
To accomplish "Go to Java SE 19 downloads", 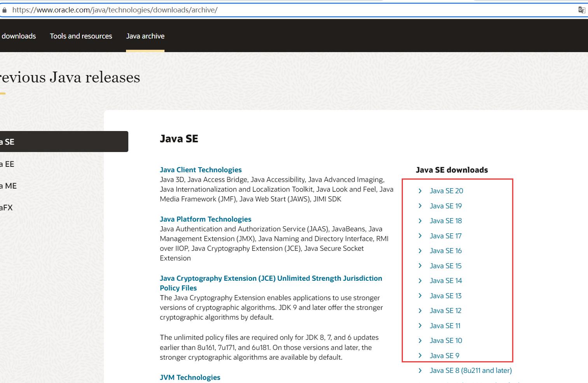I will pos(446,206).
